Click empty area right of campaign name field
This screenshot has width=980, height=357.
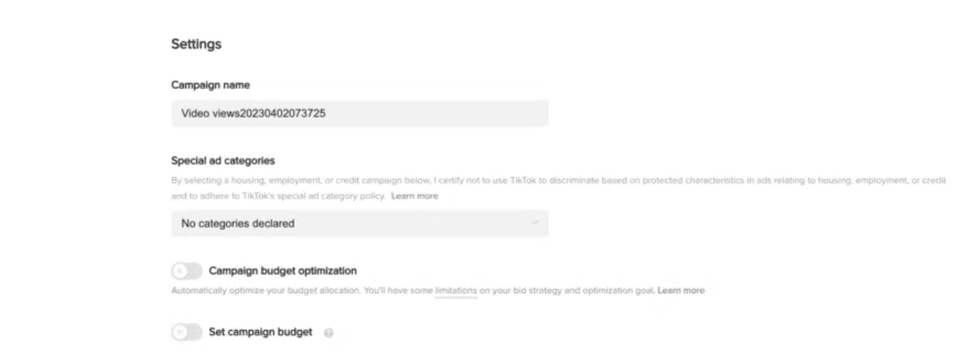747,113
